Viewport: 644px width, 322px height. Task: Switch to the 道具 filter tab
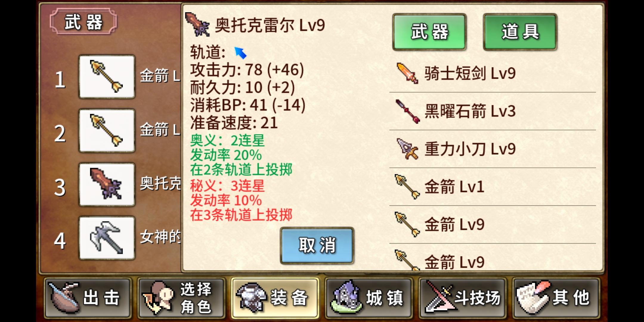pos(520,32)
